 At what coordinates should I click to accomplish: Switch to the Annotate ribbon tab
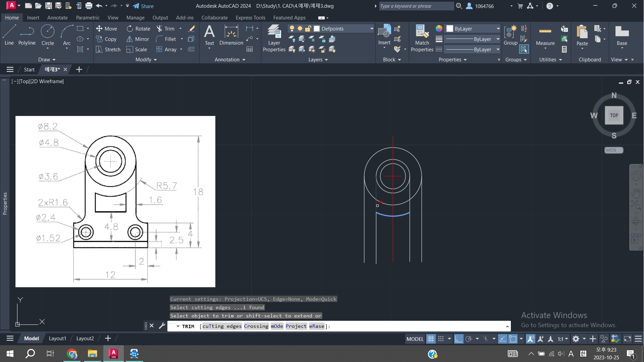click(57, 18)
